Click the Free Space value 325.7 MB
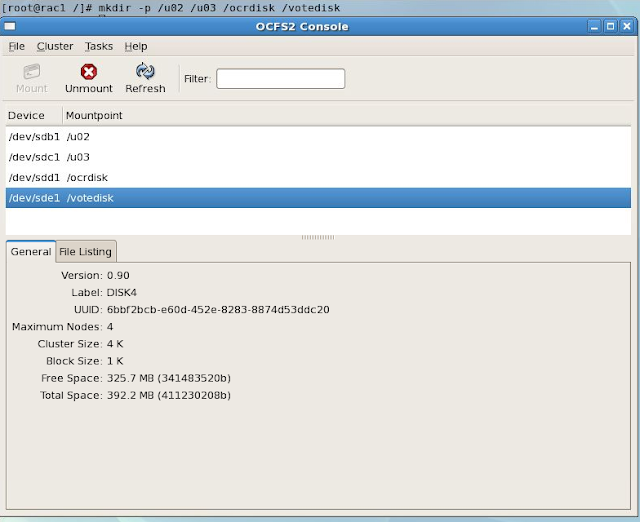The image size is (640, 522). 169,378
